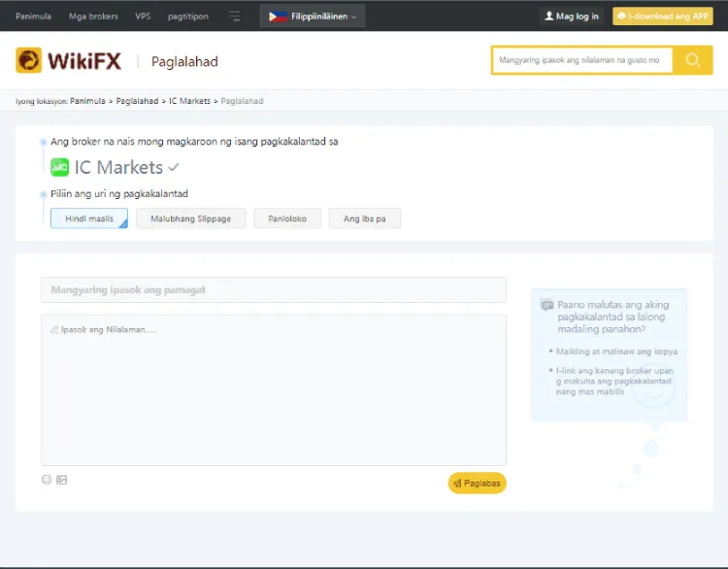Open Mga brokers in the top navigation

(93, 17)
